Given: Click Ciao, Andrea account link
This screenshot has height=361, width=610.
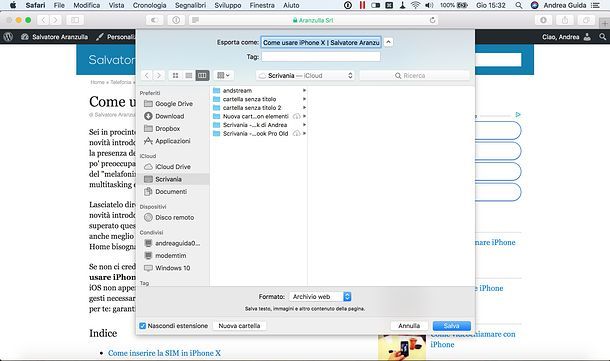Looking at the screenshot, I should pyautogui.click(x=566, y=37).
